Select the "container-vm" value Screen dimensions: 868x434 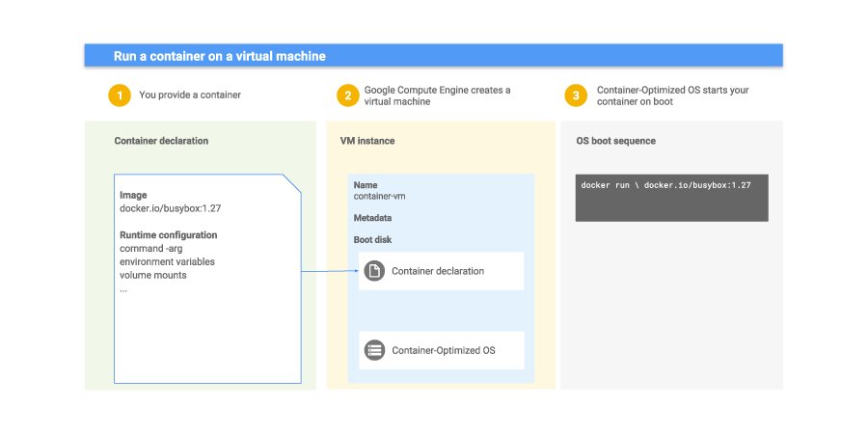click(379, 196)
